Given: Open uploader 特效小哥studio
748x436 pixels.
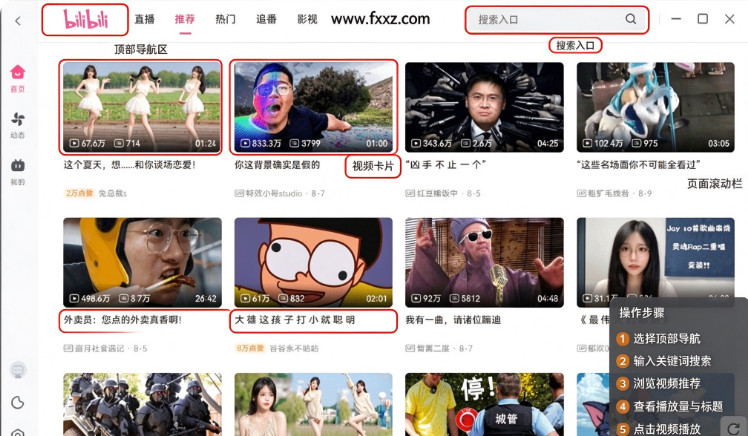Looking at the screenshot, I should pyautogui.click(x=274, y=193).
